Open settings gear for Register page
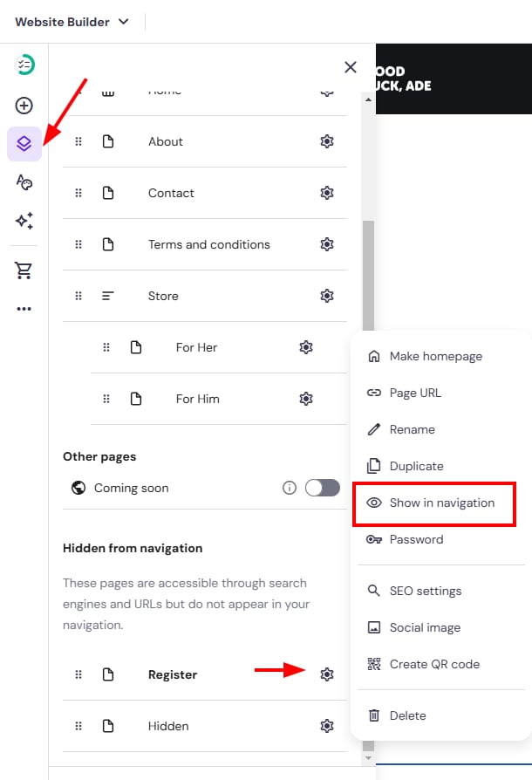532x780 pixels. (327, 674)
